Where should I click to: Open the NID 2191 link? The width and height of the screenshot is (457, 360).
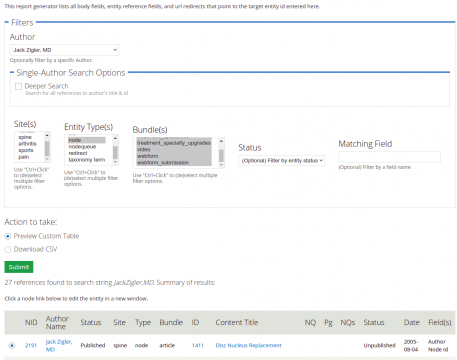tap(31, 346)
